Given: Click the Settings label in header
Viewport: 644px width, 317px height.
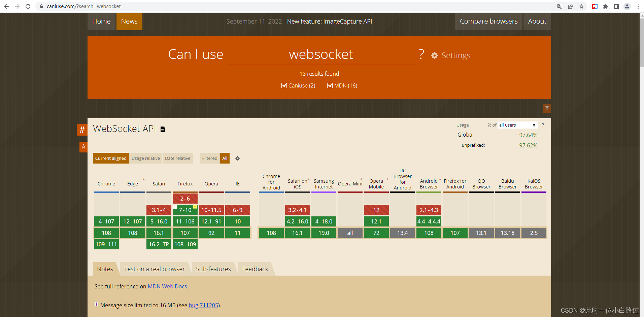Looking at the screenshot, I should click(x=456, y=56).
